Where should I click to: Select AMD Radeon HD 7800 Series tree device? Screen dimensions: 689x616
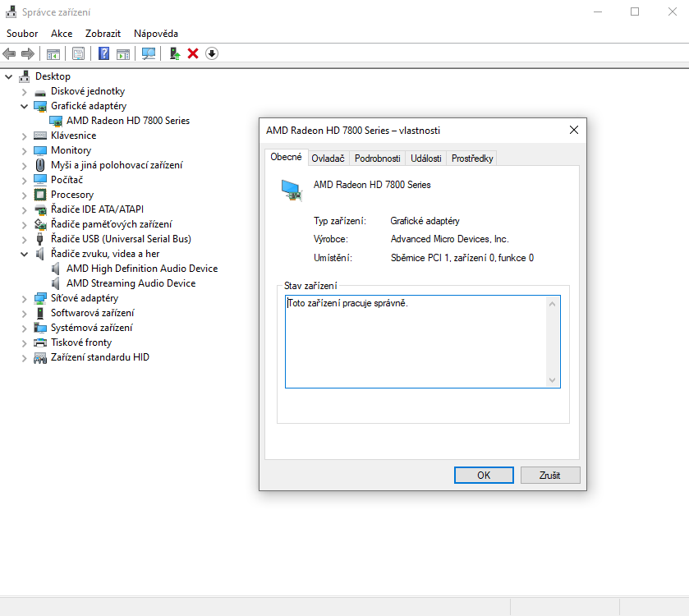[x=127, y=121]
